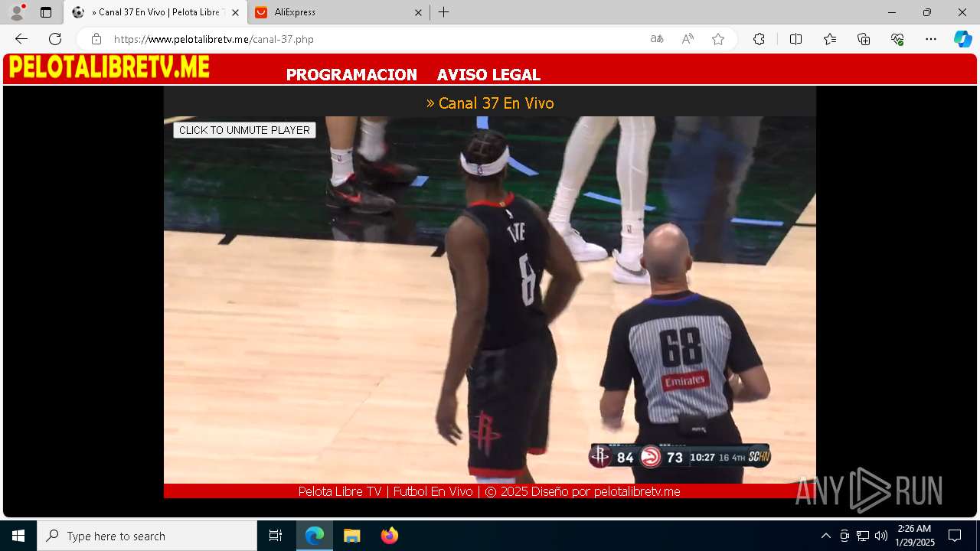Open Favorites list icon
Screen dimensions: 980x551
pos(830,39)
